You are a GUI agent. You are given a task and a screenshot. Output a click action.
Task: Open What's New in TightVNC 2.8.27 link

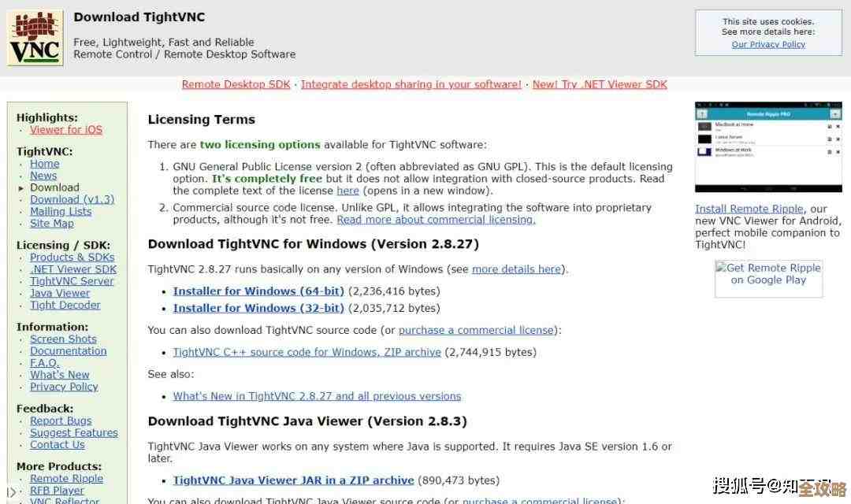coord(317,396)
